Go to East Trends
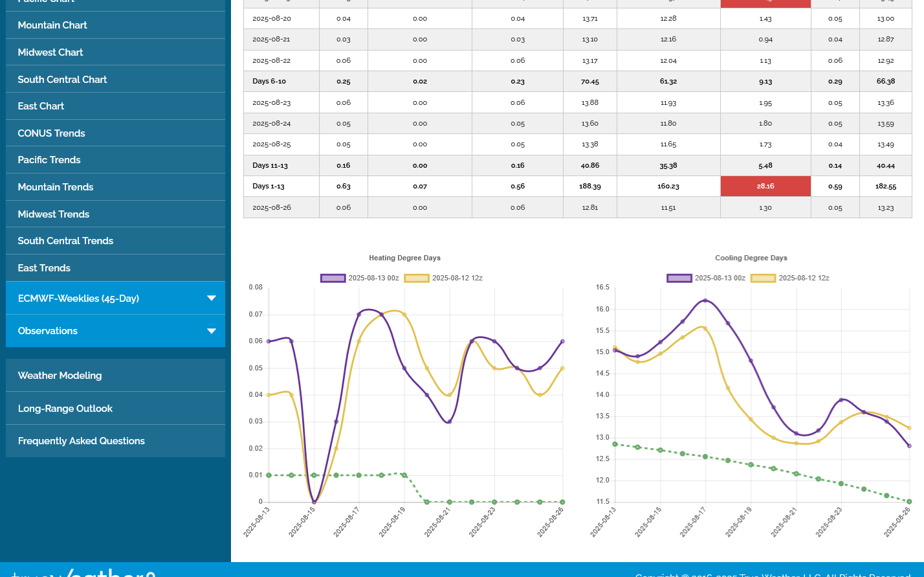 (44, 268)
